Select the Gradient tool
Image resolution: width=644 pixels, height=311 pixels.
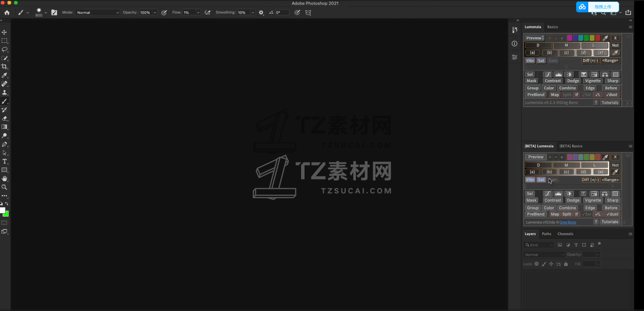pyautogui.click(x=4, y=127)
